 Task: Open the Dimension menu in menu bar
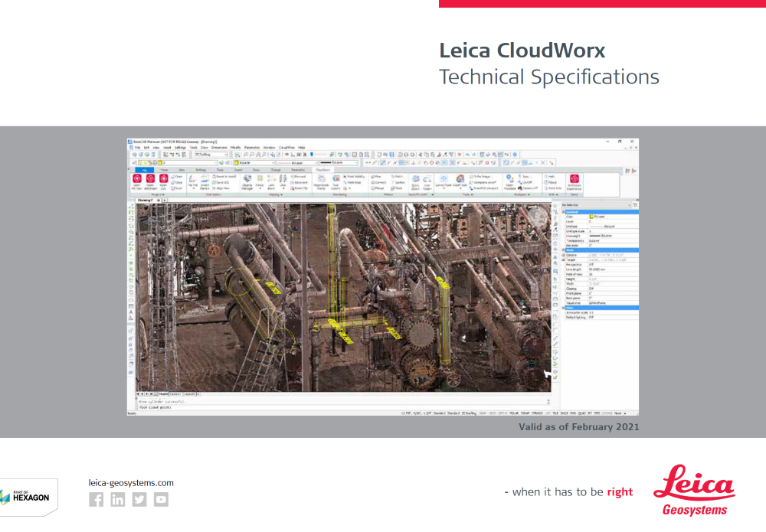pyautogui.click(x=219, y=148)
